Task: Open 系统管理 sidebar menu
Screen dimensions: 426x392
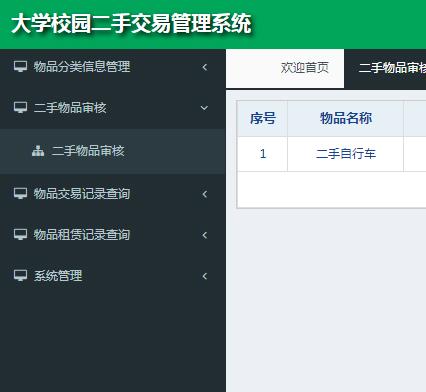Action: (x=113, y=276)
